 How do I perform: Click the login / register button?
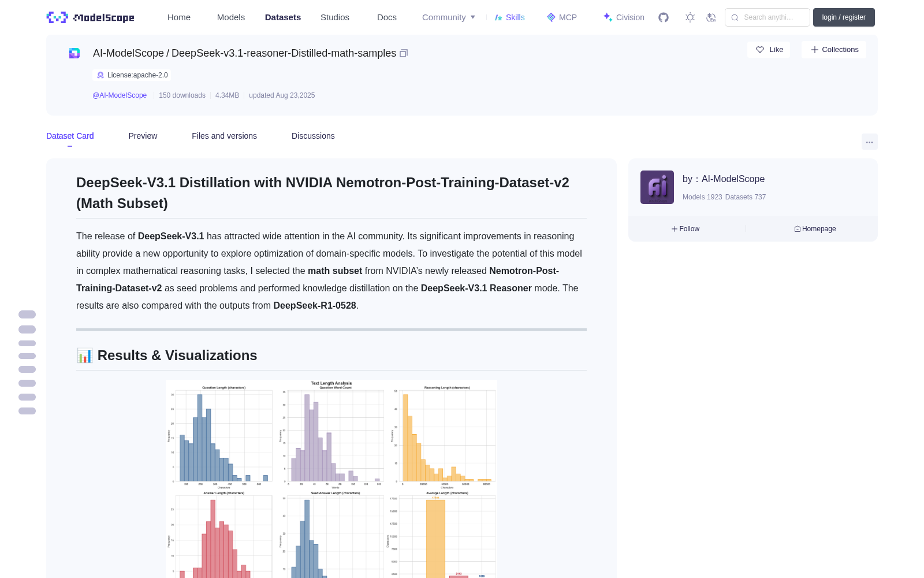(844, 17)
